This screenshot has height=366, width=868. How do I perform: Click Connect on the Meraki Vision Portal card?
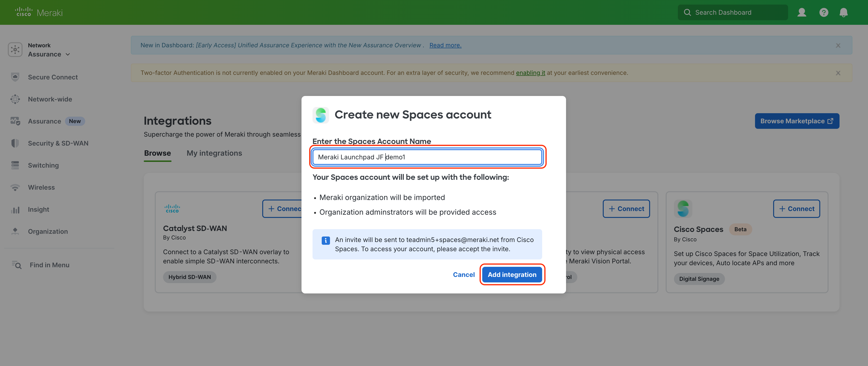click(x=626, y=209)
